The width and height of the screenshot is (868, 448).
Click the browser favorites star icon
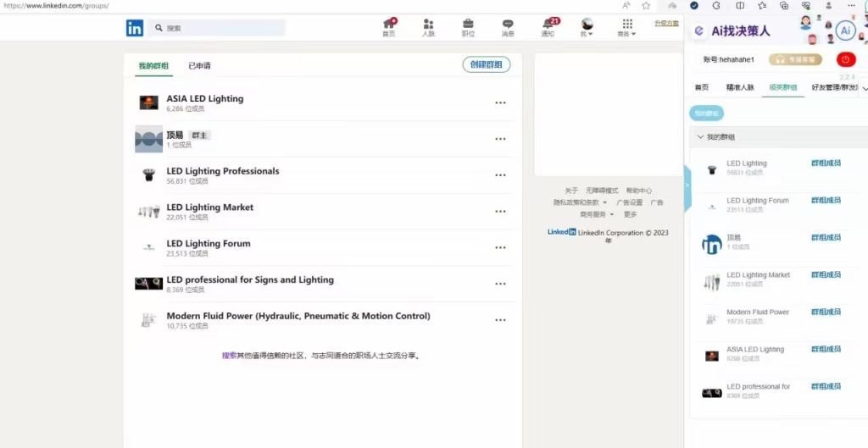coord(646,5)
